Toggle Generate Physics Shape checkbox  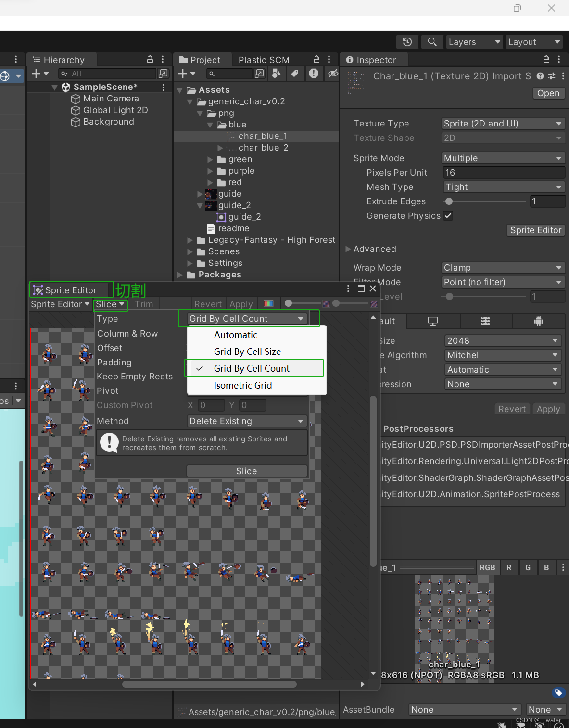pyautogui.click(x=448, y=215)
